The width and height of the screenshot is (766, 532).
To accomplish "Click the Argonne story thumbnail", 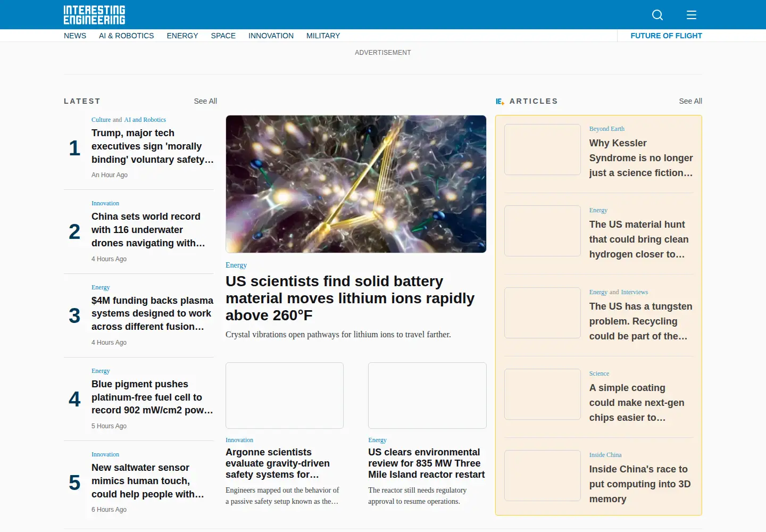I will pyautogui.click(x=285, y=395).
